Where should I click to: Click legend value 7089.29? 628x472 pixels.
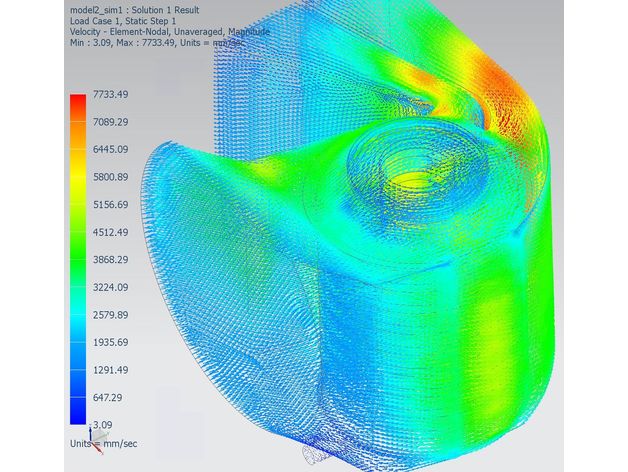(111, 122)
